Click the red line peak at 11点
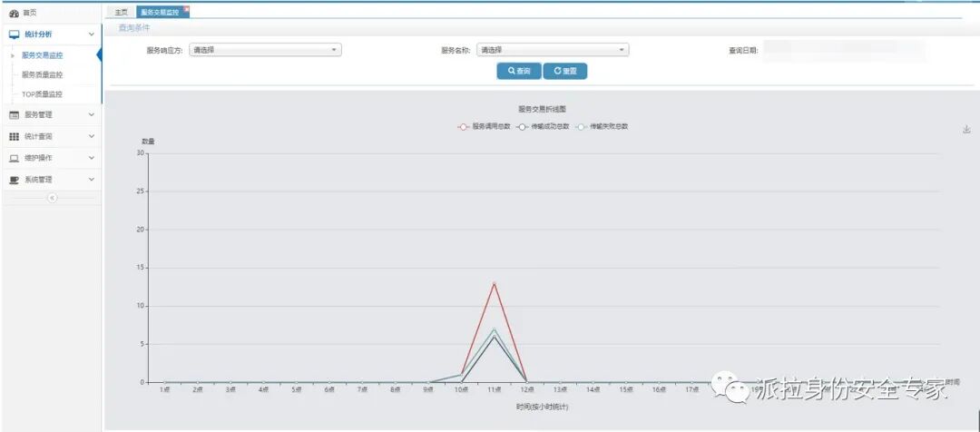Screen dimensions: 980x432 pos(494,284)
